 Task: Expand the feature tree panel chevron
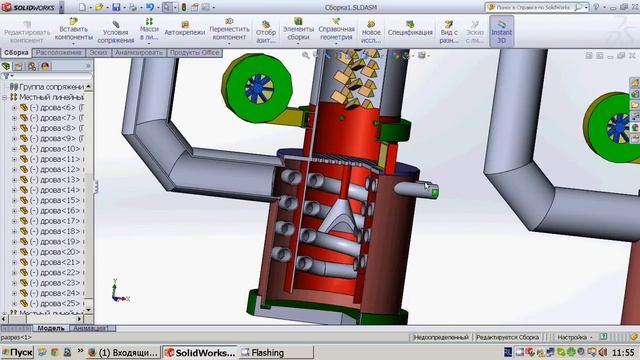tap(88, 66)
